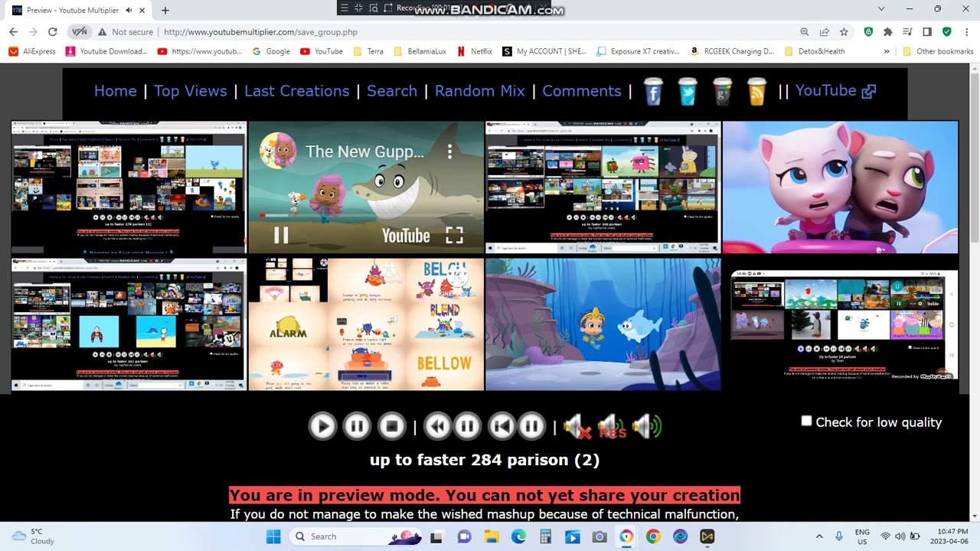The height and width of the screenshot is (551, 980).
Task: Click the YouTube logo on the embedded video
Action: 406,236
